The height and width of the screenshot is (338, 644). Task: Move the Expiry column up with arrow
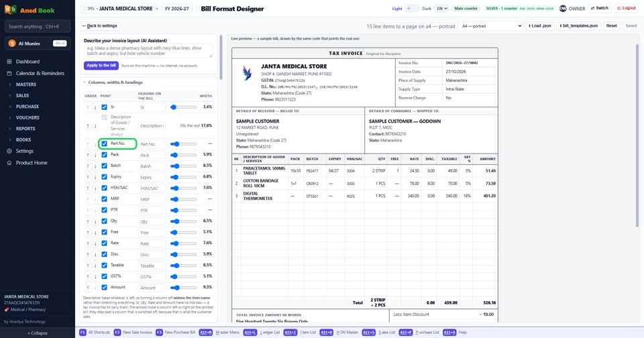point(87,177)
